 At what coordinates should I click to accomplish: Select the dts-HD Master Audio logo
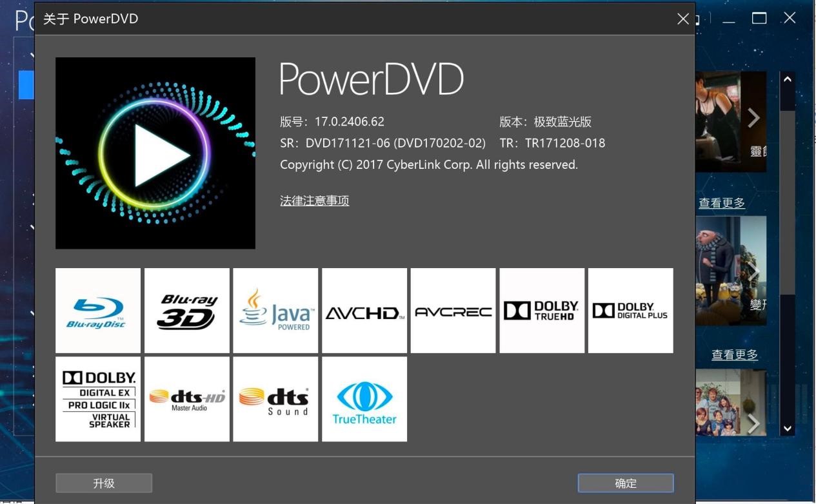[186, 398]
